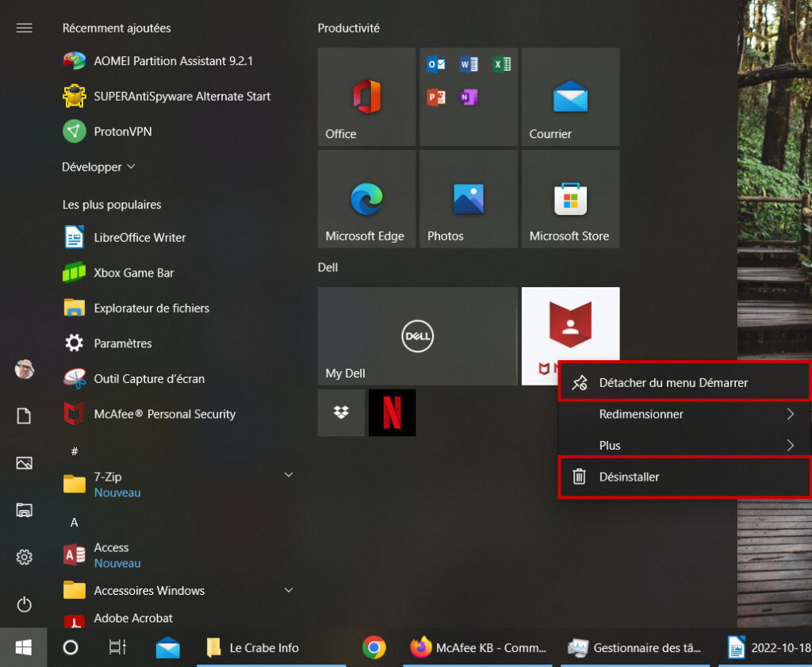
Task: Expand the Développer list
Action: (98, 167)
